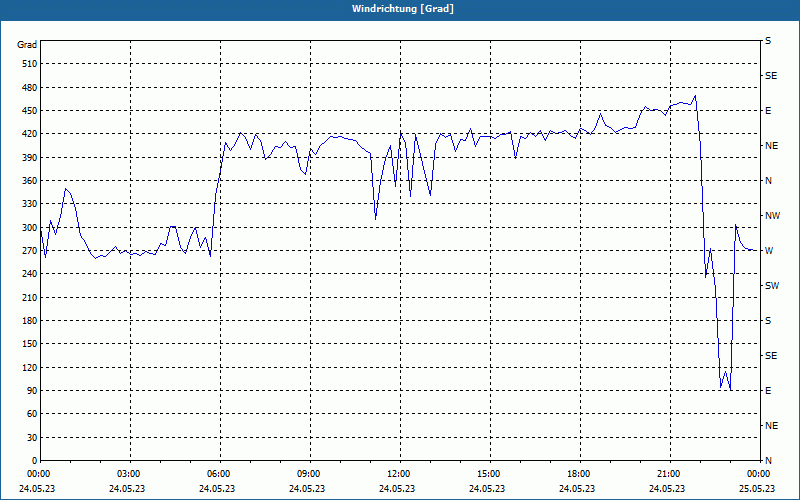Click the 12:00 time label
The width and height of the screenshot is (800, 500).
(398, 474)
